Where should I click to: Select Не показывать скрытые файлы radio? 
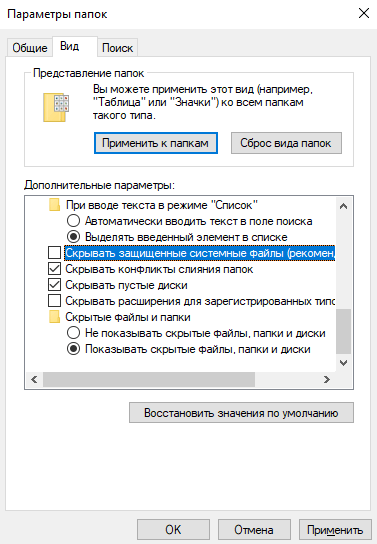coord(74,333)
